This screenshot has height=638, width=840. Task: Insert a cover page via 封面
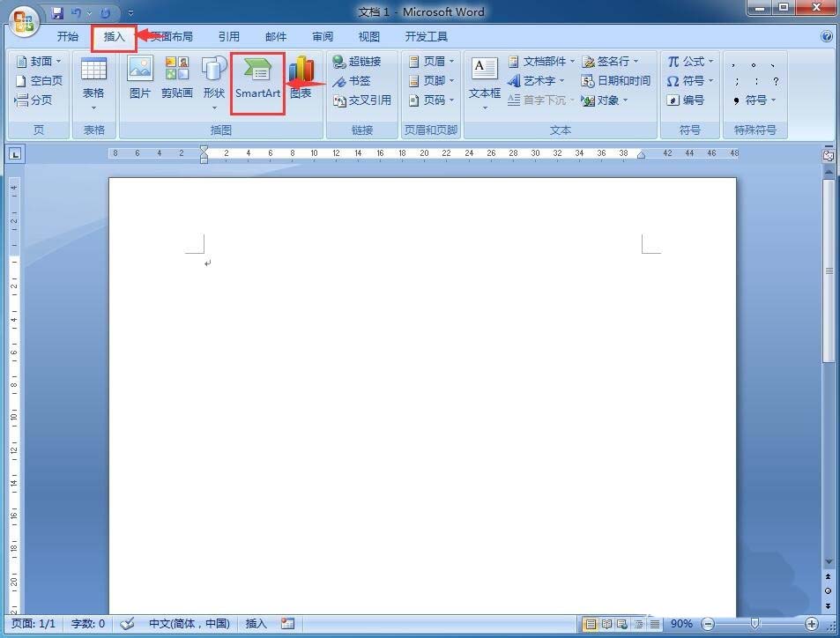(x=39, y=62)
